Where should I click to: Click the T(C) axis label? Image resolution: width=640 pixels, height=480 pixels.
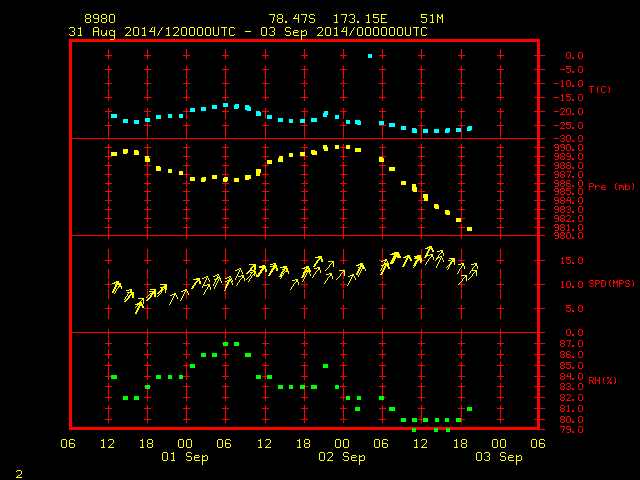[x=600, y=89]
